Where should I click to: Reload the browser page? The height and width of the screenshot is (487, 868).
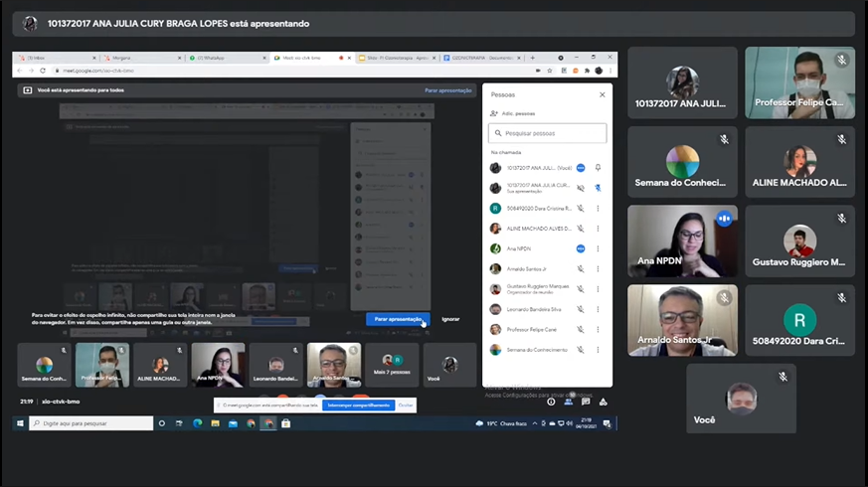coord(43,71)
